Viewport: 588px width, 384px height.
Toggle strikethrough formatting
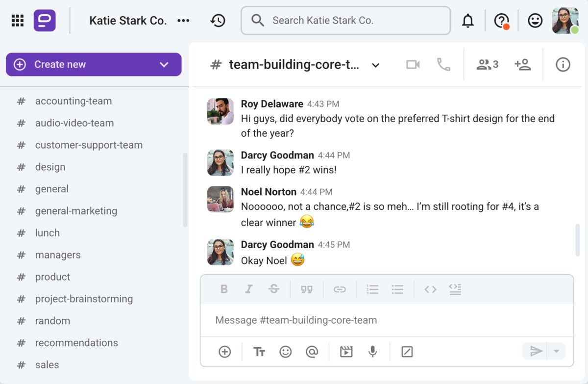tap(274, 289)
